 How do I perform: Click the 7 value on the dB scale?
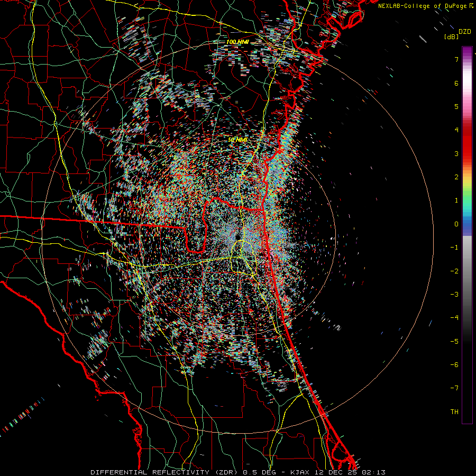456,59
